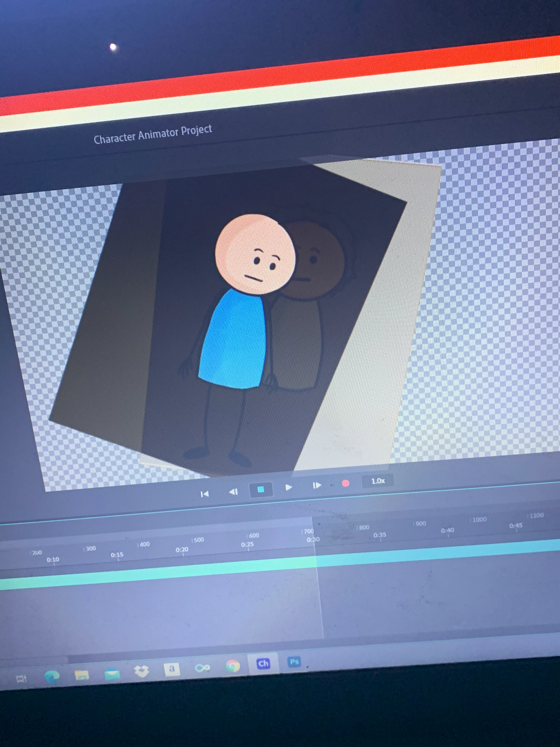Image resolution: width=560 pixels, height=747 pixels.
Task: Step back one frame
Action: (234, 492)
